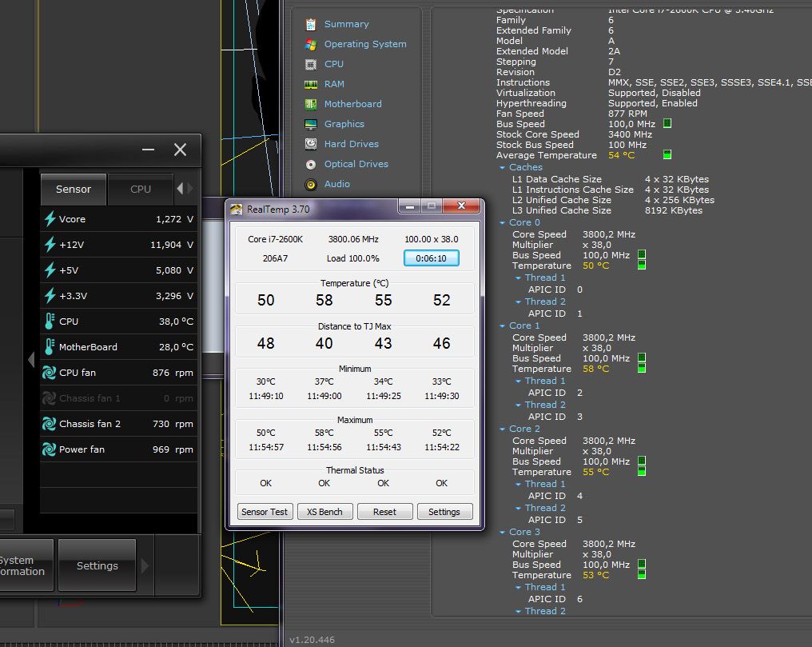The image size is (812, 647).
Task: Open Motherboard section icon
Action: (x=311, y=104)
